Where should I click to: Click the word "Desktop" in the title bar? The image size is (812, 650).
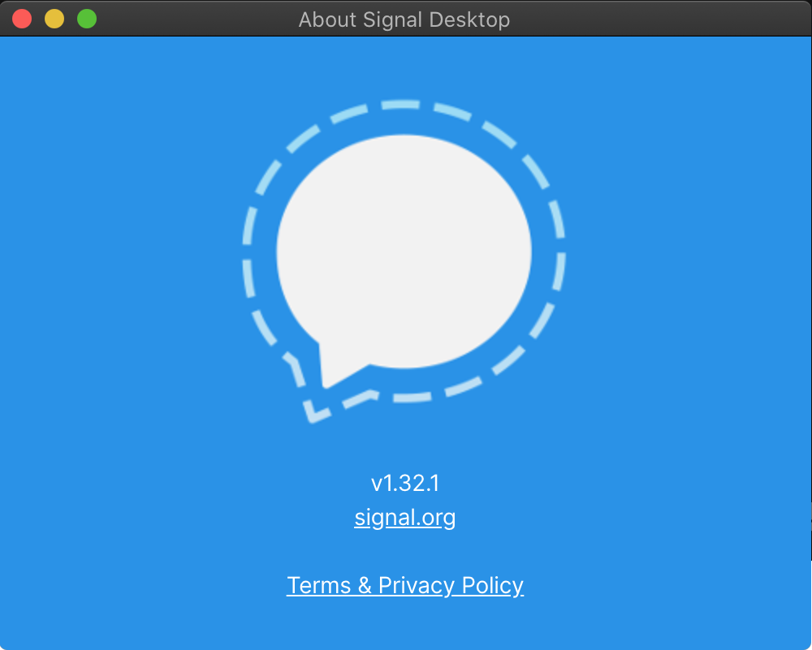click(469, 19)
